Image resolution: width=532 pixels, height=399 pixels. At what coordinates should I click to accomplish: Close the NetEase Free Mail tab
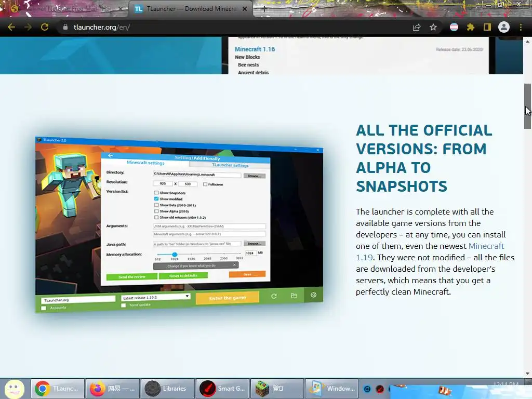[121, 9]
